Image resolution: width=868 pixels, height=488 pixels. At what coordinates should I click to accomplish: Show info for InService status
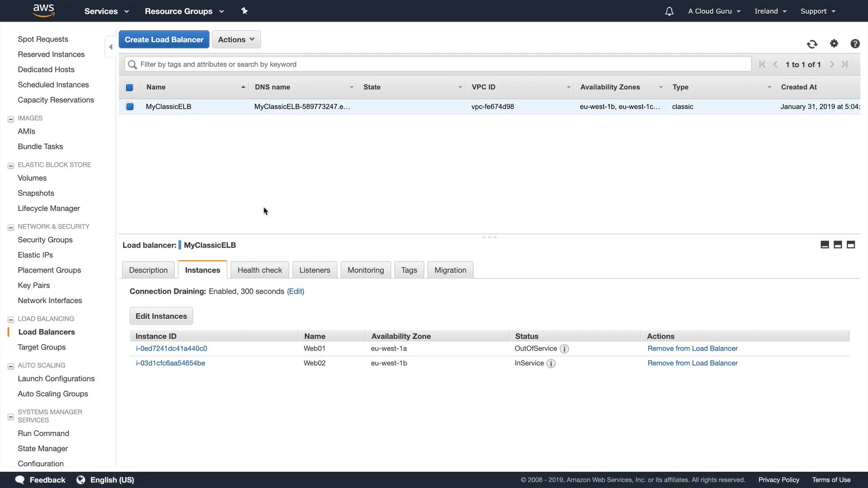[x=551, y=363]
